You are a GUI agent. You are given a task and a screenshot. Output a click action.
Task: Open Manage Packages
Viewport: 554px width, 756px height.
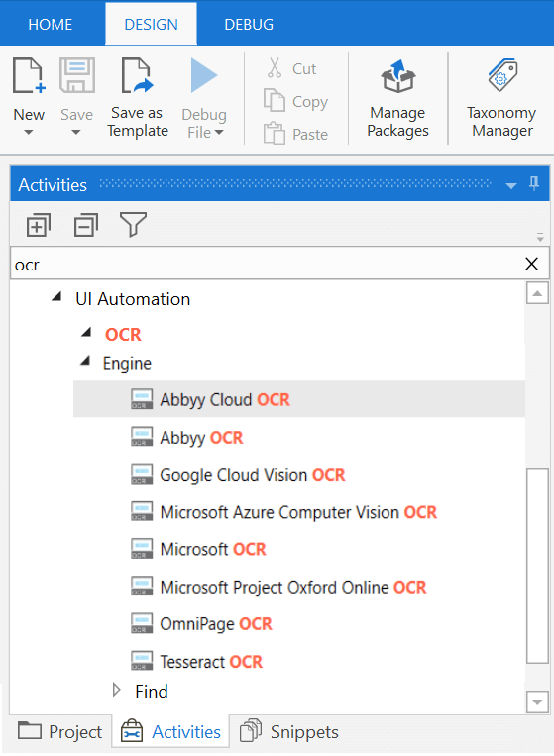pos(397,99)
